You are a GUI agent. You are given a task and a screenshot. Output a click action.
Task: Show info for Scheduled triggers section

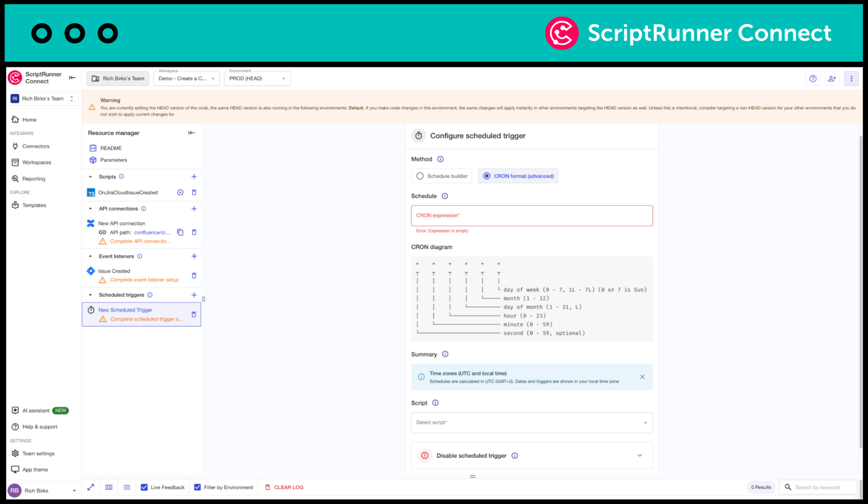tap(150, 295)
